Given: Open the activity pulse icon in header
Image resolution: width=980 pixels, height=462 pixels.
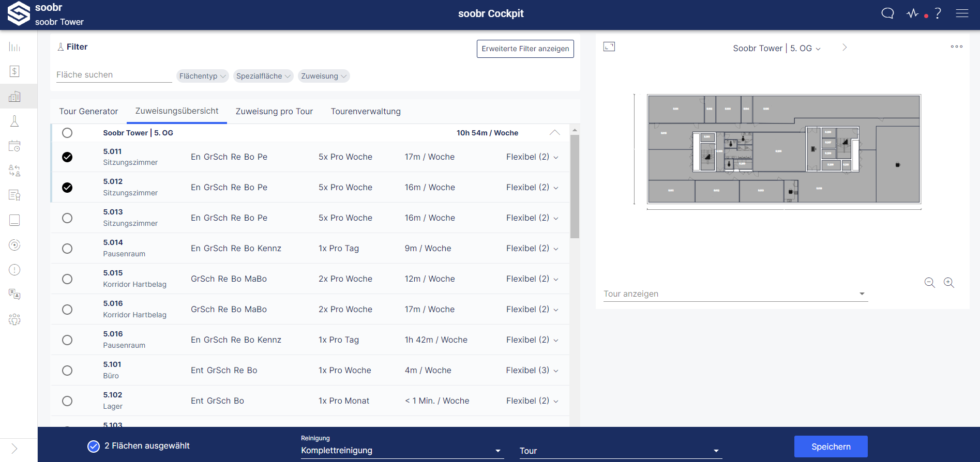Looking at the screenshot, I should pyautogui.click(x=913, y=13).
